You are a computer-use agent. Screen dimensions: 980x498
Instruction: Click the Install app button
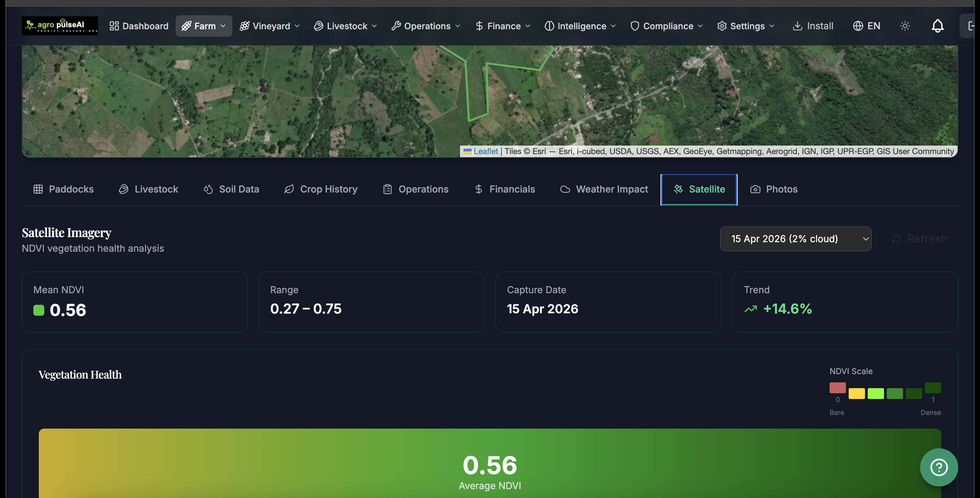[813, 26]
